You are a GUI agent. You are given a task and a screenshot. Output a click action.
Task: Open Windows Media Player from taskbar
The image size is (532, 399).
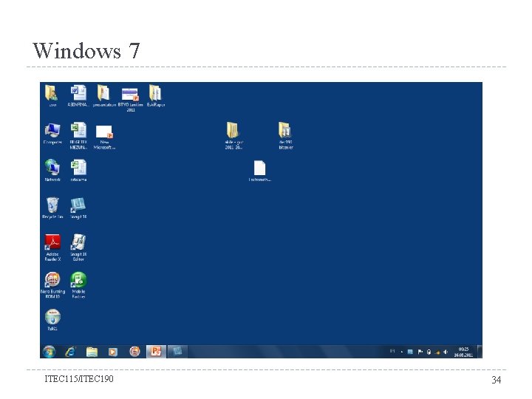[x=113, y=352]
